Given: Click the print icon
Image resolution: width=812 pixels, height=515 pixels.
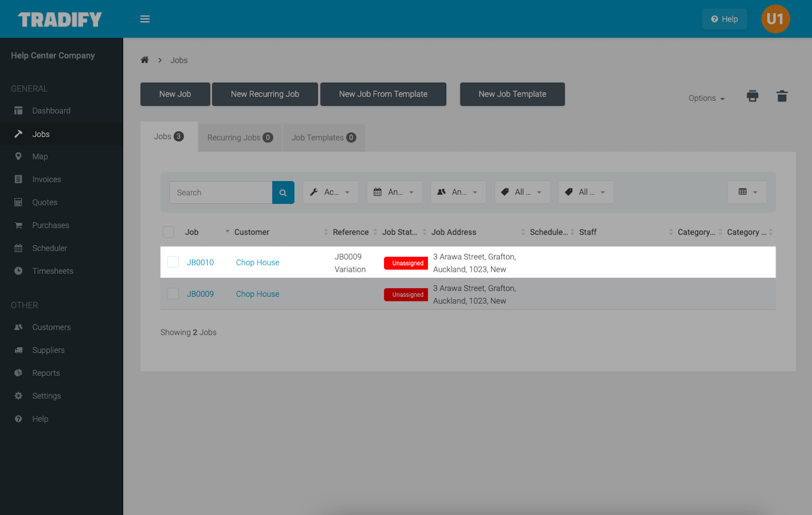Looking at the screenshot, I should 752,96.
